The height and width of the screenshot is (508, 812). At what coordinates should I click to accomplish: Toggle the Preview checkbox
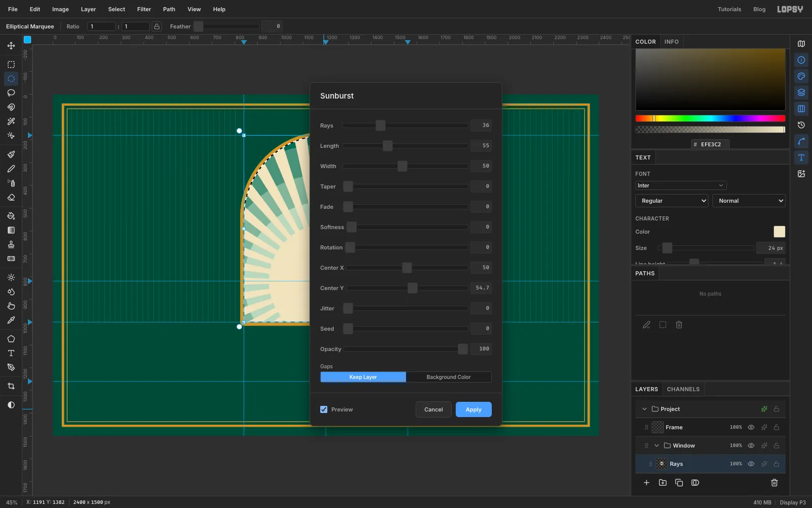[x=324, y=409]
